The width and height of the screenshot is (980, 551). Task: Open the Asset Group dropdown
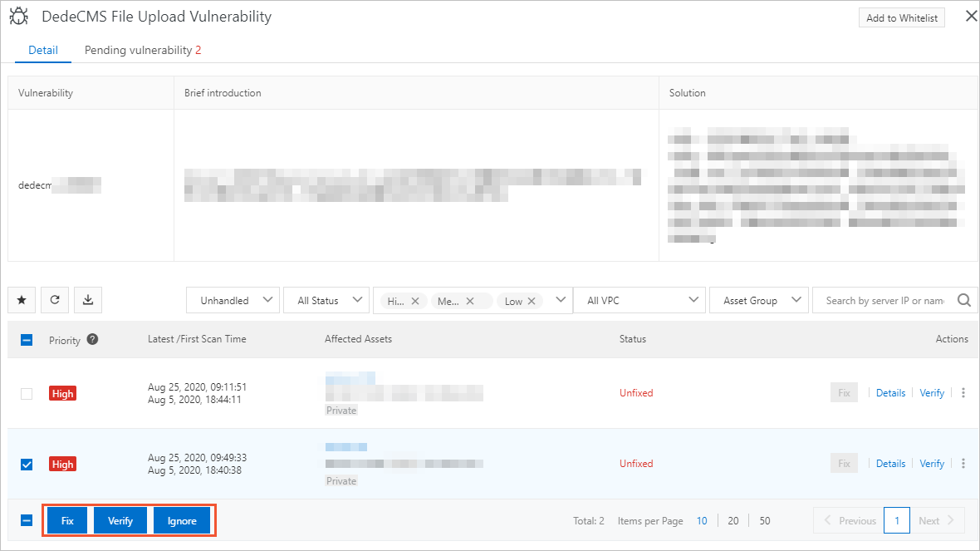(759, 301)
